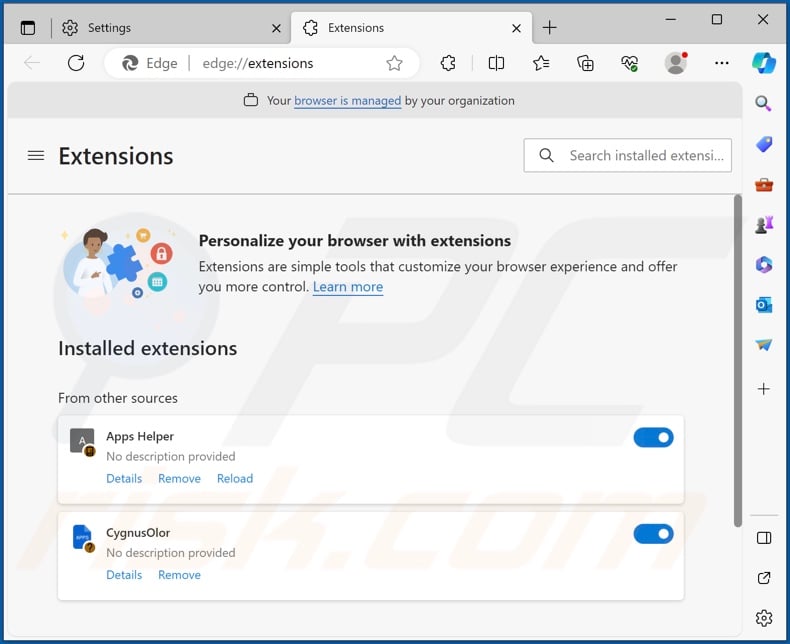Add a new sidebar app

(x=764, y=389)
